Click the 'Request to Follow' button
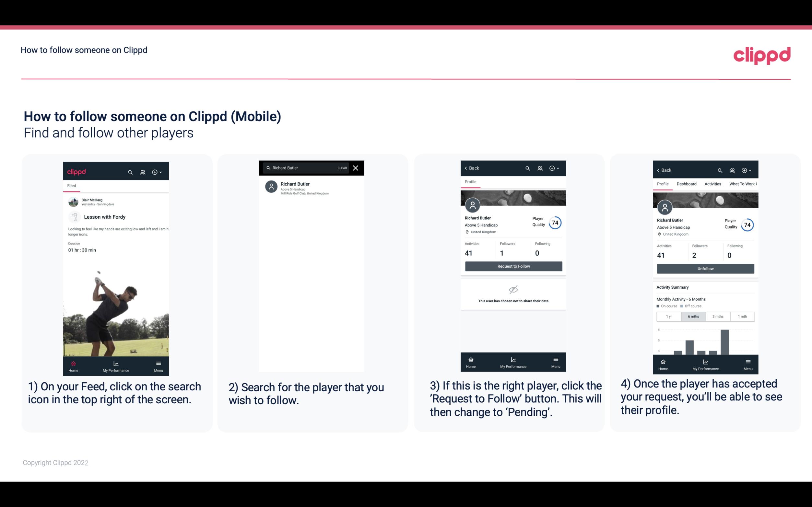 point(513,266)
